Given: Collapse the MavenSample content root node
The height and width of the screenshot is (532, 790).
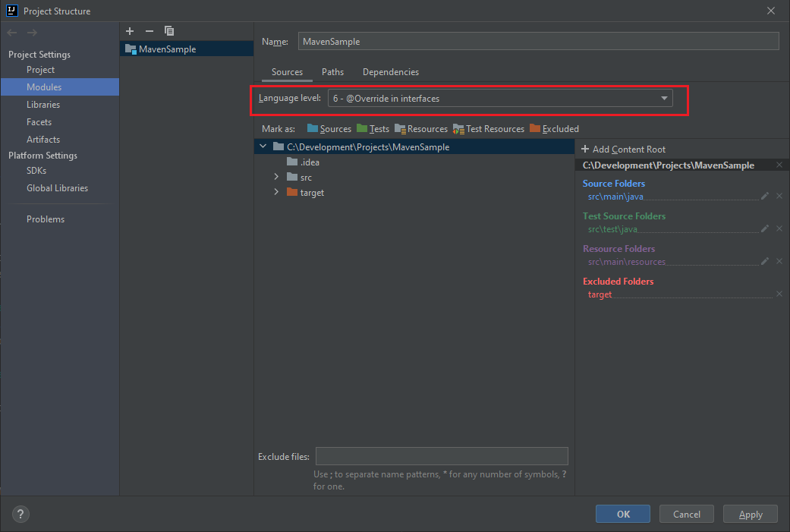Looking at the screenshot, I should pos(262,146).
